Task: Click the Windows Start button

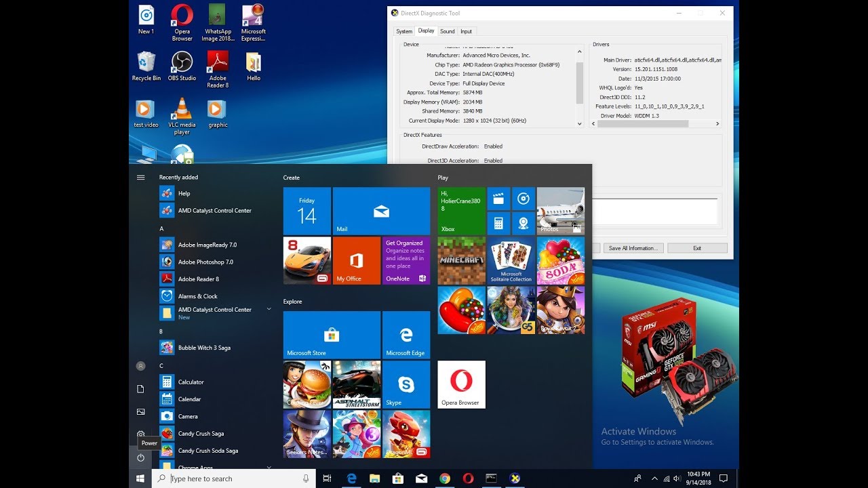Action: (x=140, y=479)
